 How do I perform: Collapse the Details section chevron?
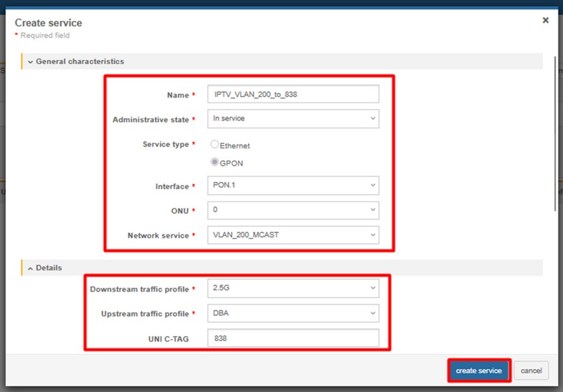[30, 268]
